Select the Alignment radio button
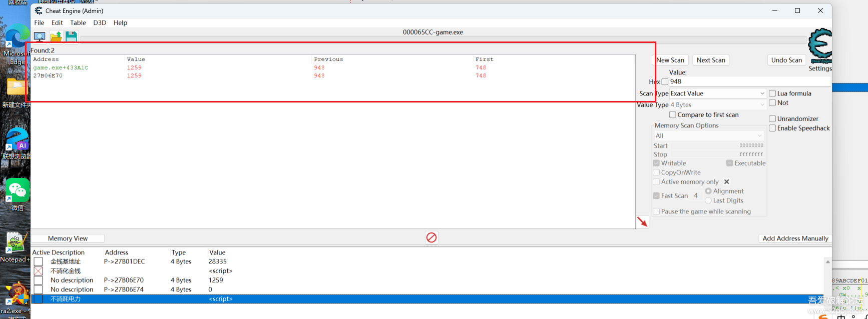Screen dimensions: 868x319 click(x=708, y=191)
